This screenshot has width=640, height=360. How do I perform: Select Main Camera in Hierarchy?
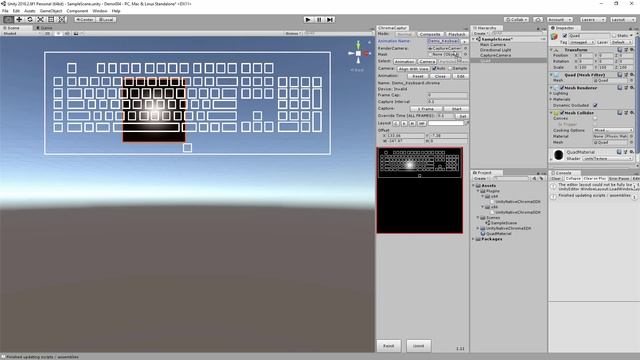click(493, 44)
